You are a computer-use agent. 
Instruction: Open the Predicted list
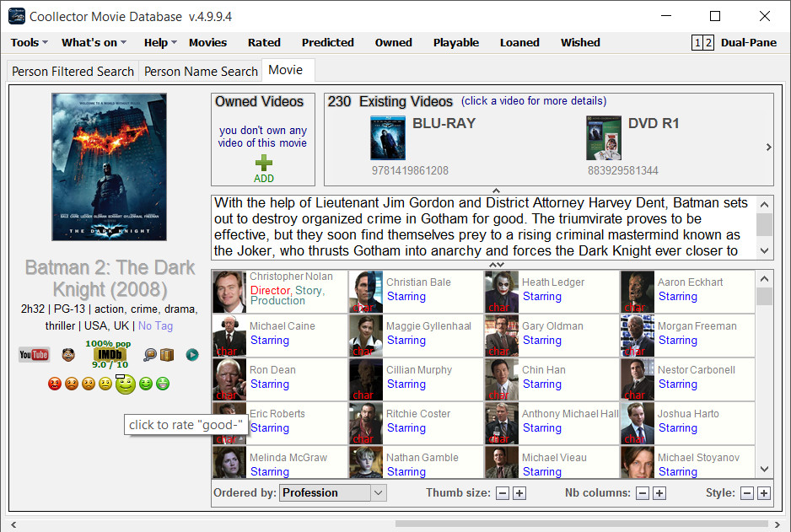tap(328, 43)
